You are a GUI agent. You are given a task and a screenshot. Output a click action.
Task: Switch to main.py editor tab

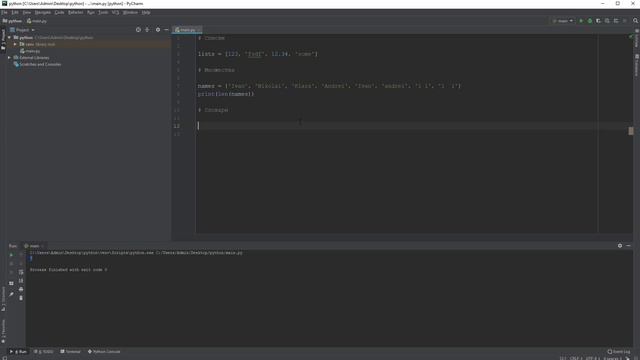point(187,30)
